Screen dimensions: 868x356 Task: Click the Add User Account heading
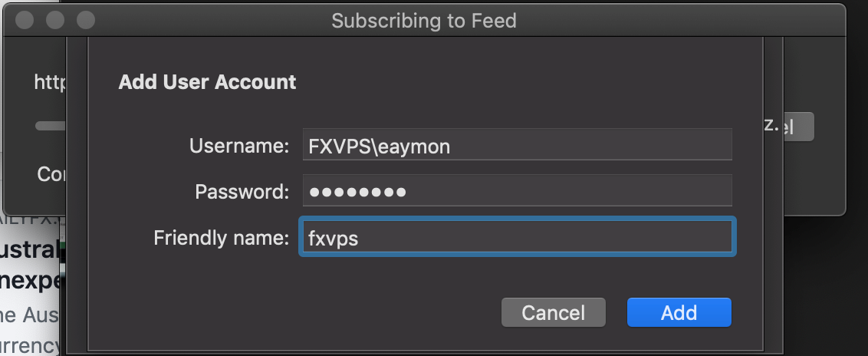(207, 82)
